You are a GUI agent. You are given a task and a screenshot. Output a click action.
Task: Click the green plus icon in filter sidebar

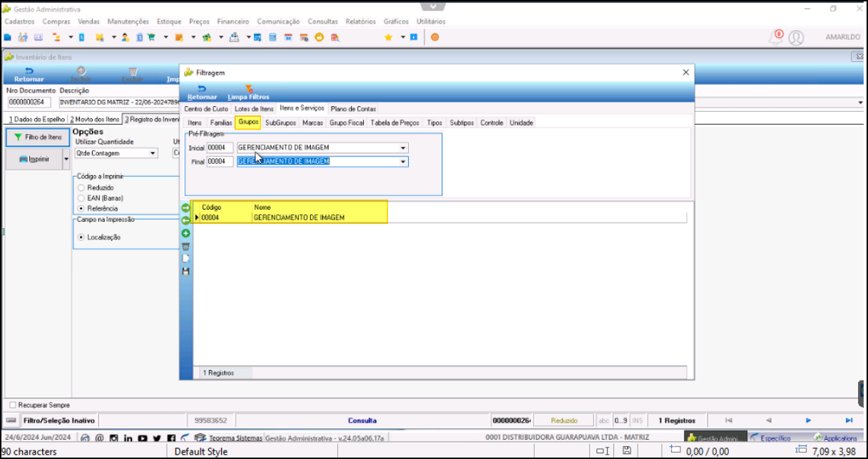point(186,233)
